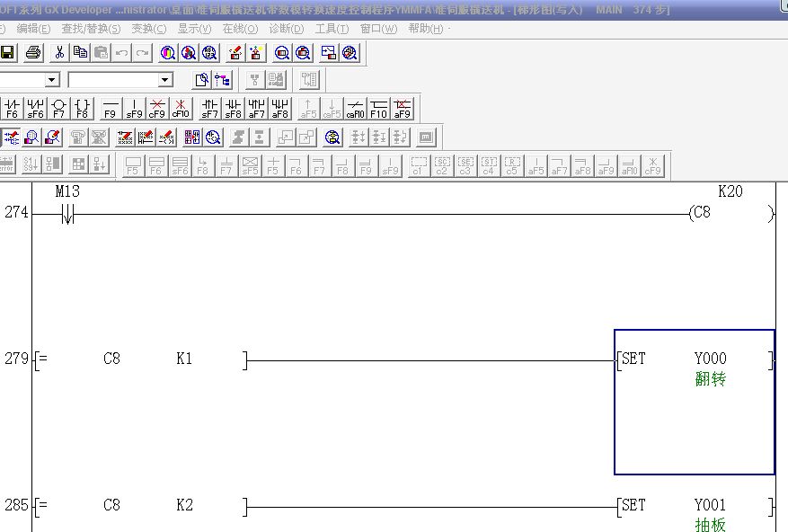
Task: Select the M13 contact on rung 274
Action: coord(67,214)
